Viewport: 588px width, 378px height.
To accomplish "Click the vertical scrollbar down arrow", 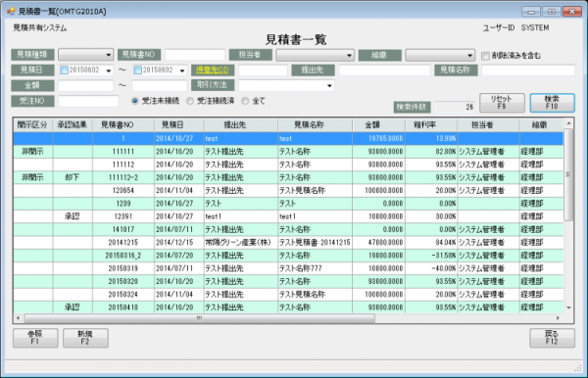I will pos(568,307).
